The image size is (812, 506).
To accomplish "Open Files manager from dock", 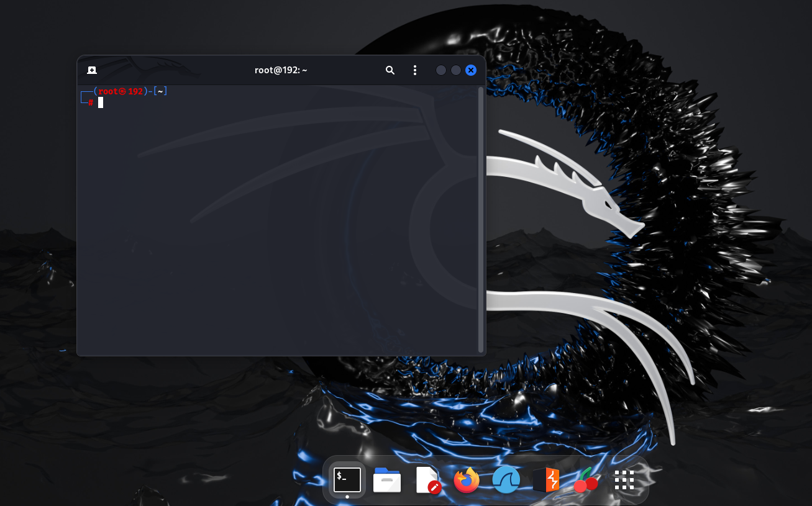I will click(387, 480).
